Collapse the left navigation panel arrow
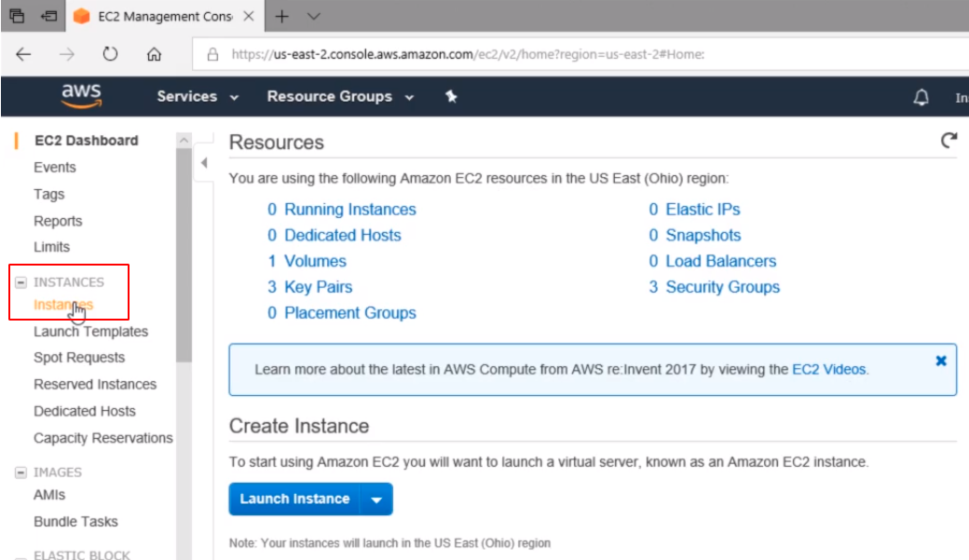The width and height of the screenshot is (969, 560). point(204,164)
